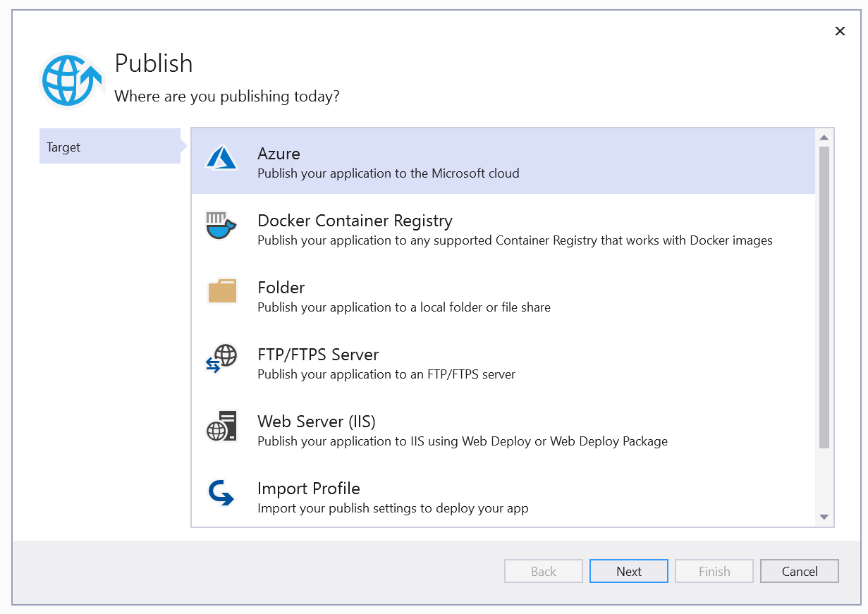
Task: Click the Docker Container Registry whale icon
Action: [221, 226]
